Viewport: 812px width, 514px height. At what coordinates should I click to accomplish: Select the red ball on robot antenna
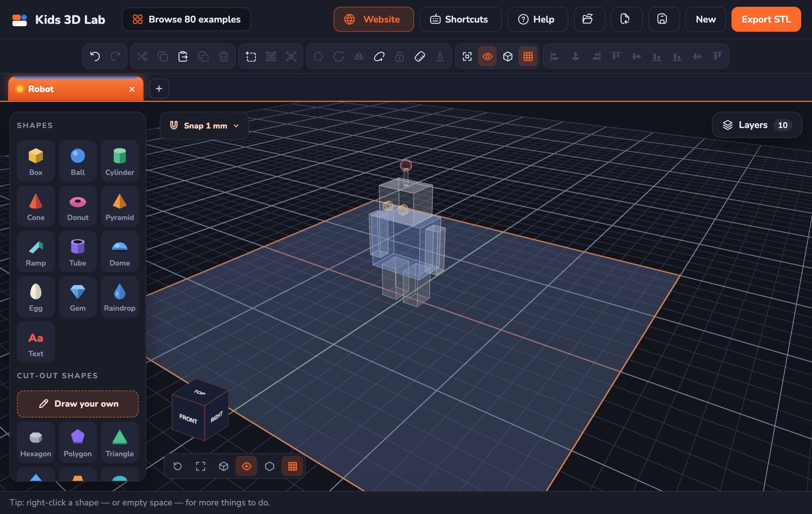[x=406, y=165]
